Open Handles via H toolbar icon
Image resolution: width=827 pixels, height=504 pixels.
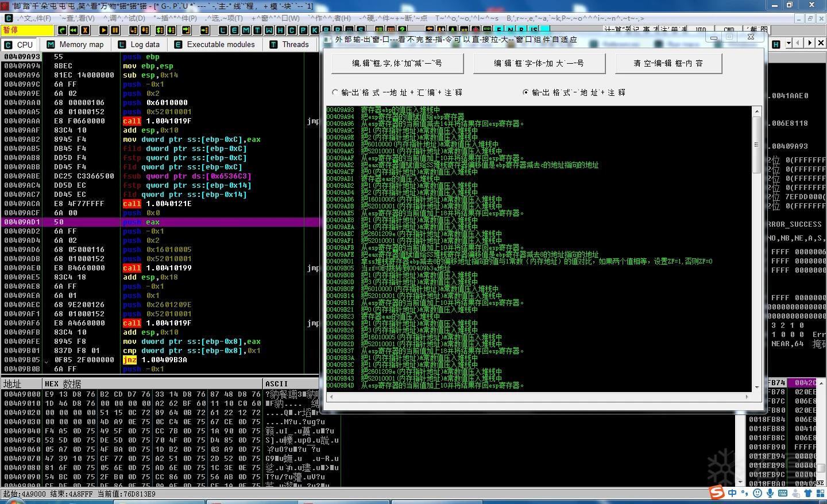[280, 30]
